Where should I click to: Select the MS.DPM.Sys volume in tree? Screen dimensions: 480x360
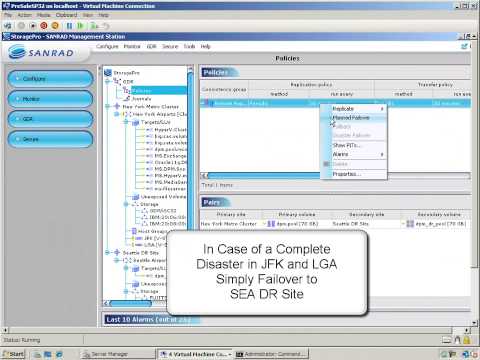[170, 169]
